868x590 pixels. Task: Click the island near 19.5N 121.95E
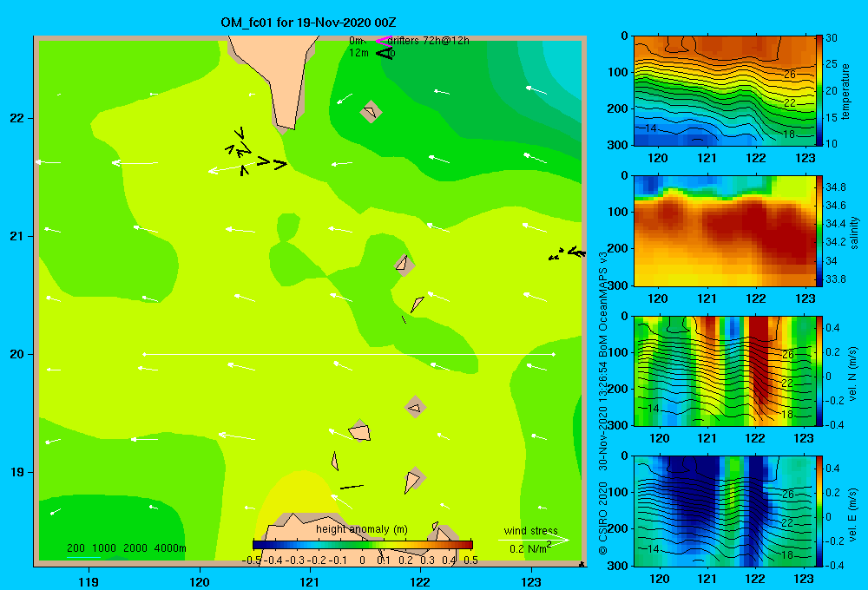[415, 408]
